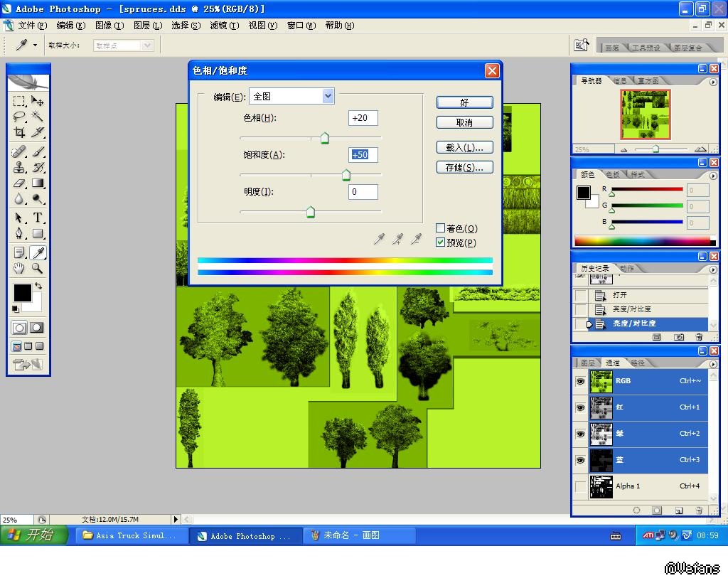Pick the Lasso tool
Image resolution: width=728 pixels, height=583 pixels.
point(19,117)
